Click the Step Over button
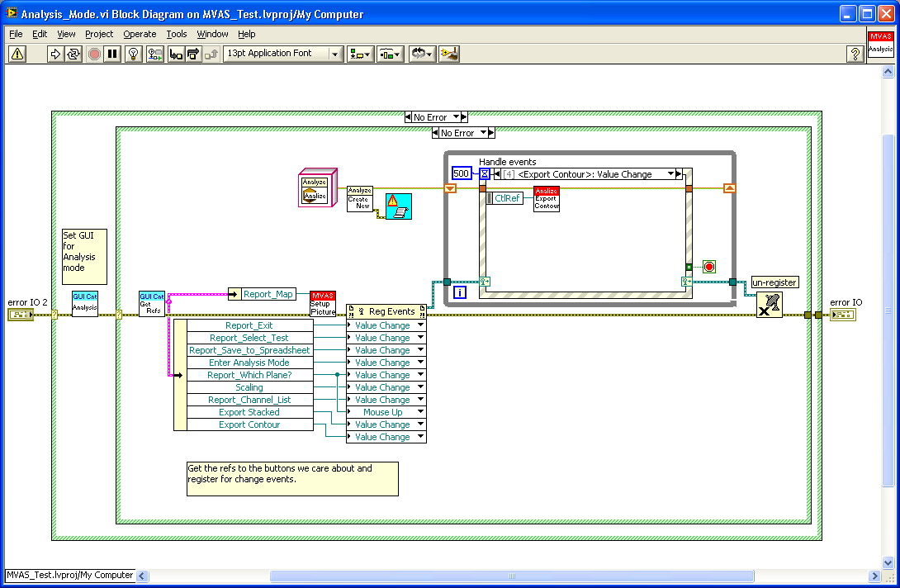900x588 pixels. tap(193, 54)
